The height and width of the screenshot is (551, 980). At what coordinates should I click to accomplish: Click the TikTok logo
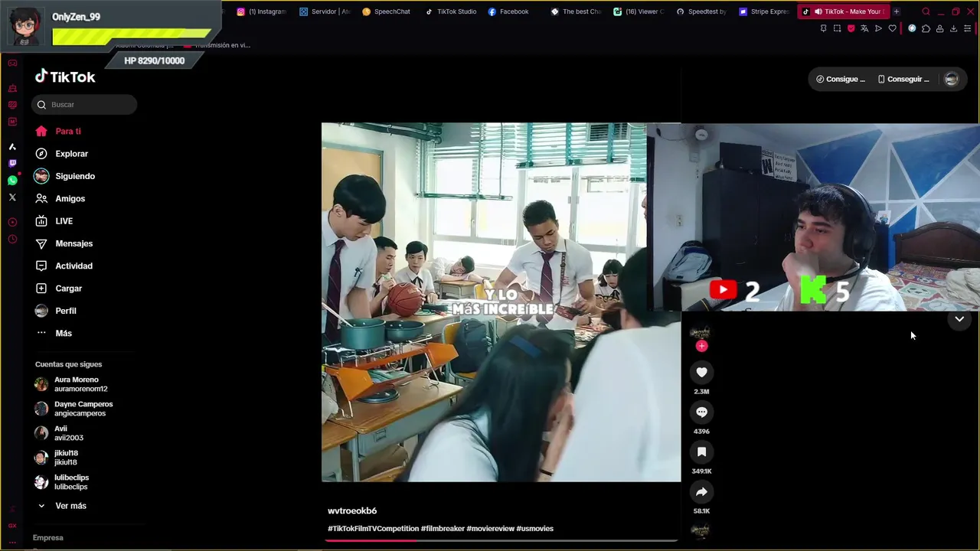coord(65,77)
